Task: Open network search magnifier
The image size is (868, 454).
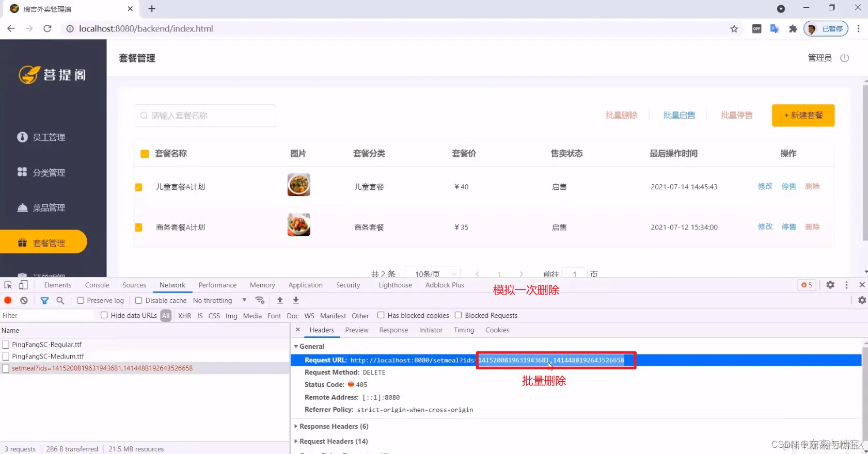Action: coord(60,300)
